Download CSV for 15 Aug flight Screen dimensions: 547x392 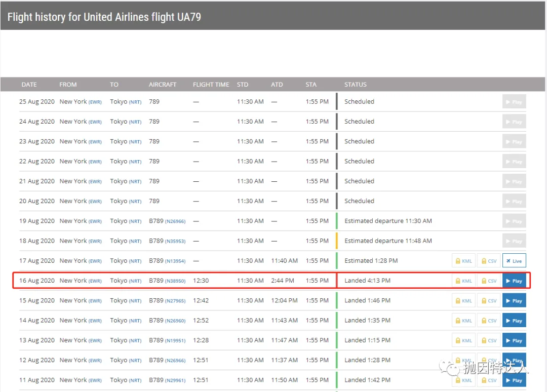(489, 301)
